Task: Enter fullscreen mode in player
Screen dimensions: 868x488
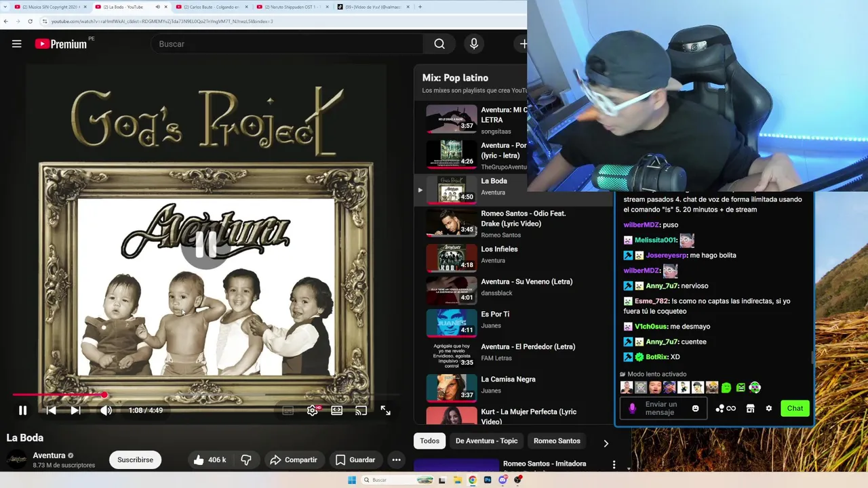Action: coord(385,410)
